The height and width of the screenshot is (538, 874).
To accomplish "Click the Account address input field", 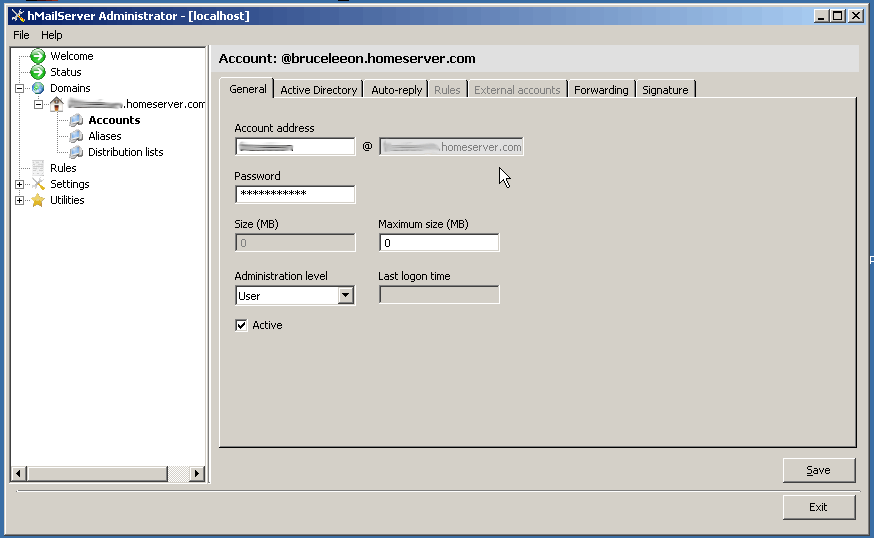I will tap(295, 147).
